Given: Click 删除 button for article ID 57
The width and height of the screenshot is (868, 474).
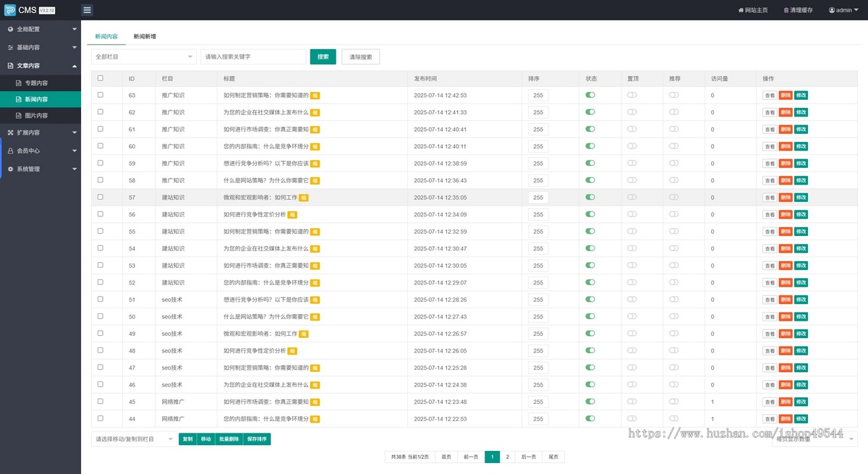Looking at the screenshot, I should click(x=786, y=198).
